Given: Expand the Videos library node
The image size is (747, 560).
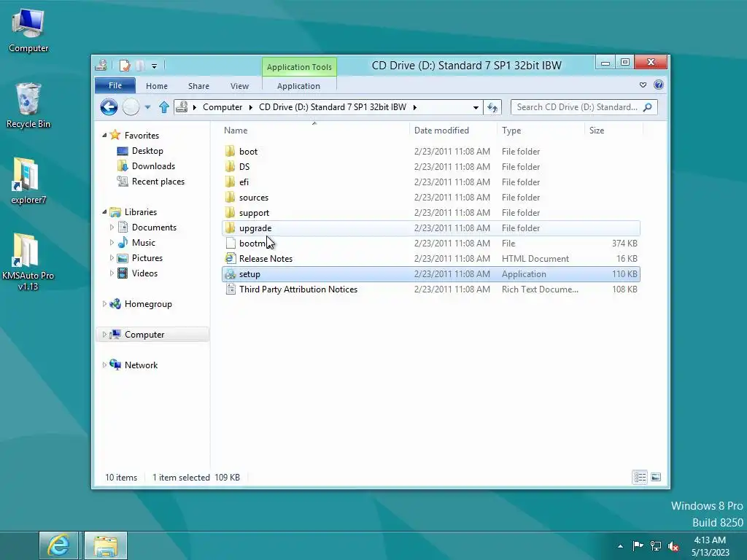Looking at the screenshot, I should [x=112, y=273].
